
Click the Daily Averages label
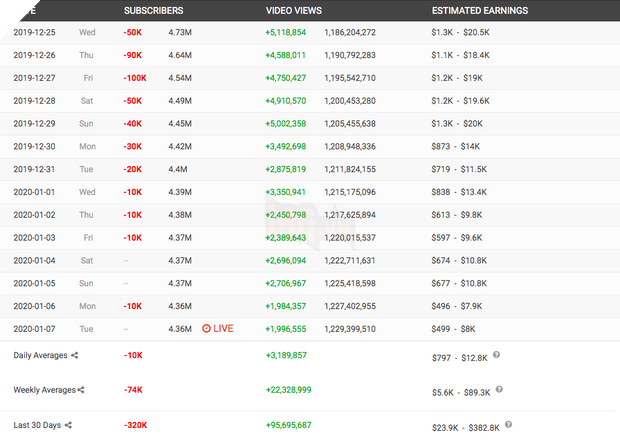[x=39, y=356]
